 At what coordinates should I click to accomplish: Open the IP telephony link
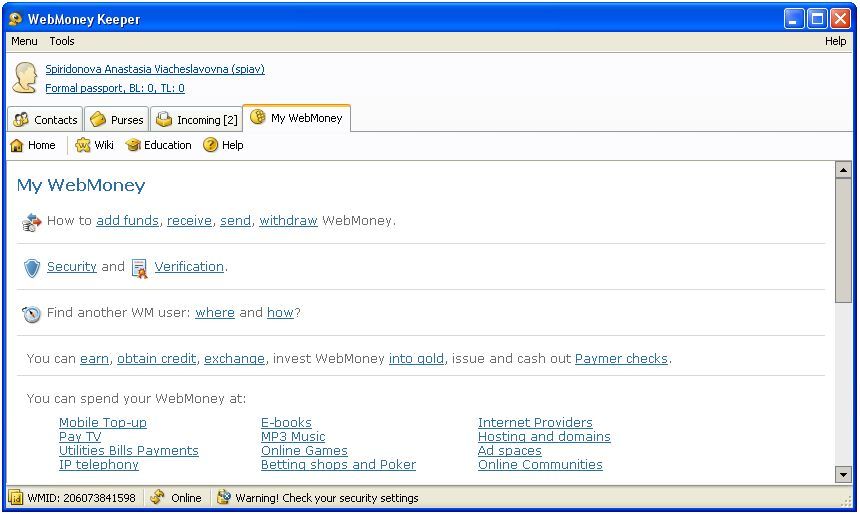coord(99,465)
